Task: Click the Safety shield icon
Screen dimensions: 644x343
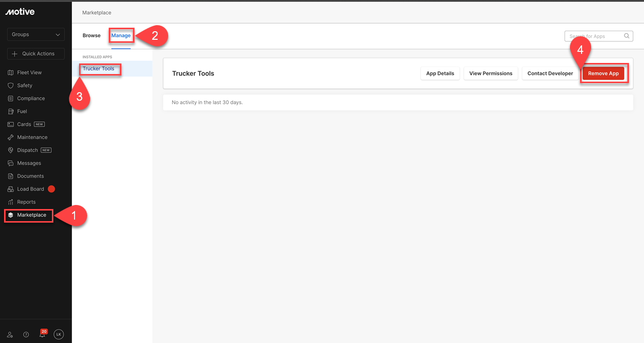Action: [x=11, y=86]
